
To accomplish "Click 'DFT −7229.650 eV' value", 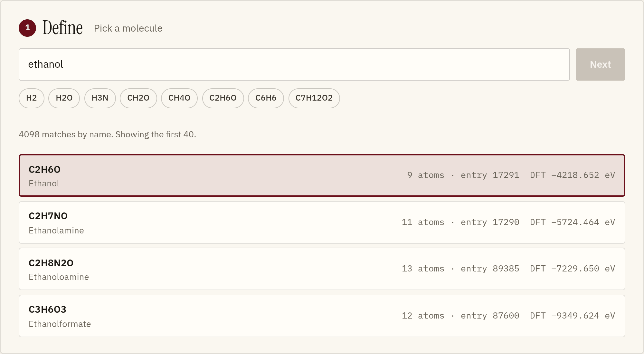I will tap(573, 269).
